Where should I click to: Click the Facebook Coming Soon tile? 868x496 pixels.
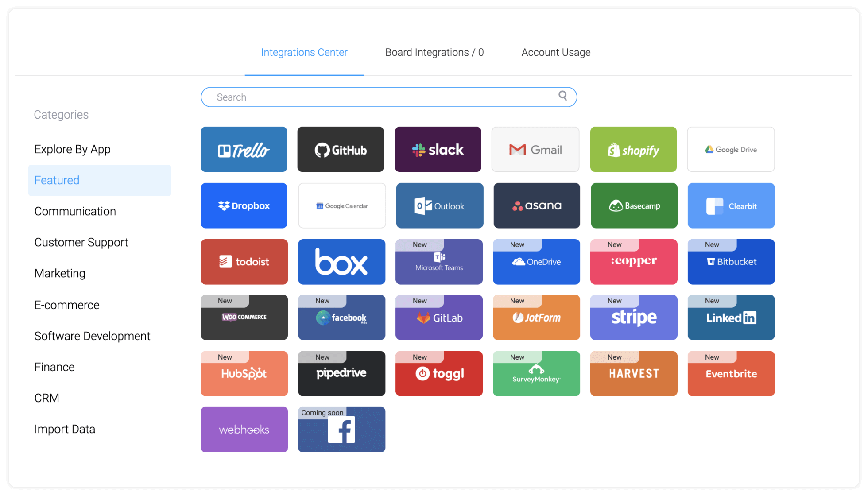point(341,428)
